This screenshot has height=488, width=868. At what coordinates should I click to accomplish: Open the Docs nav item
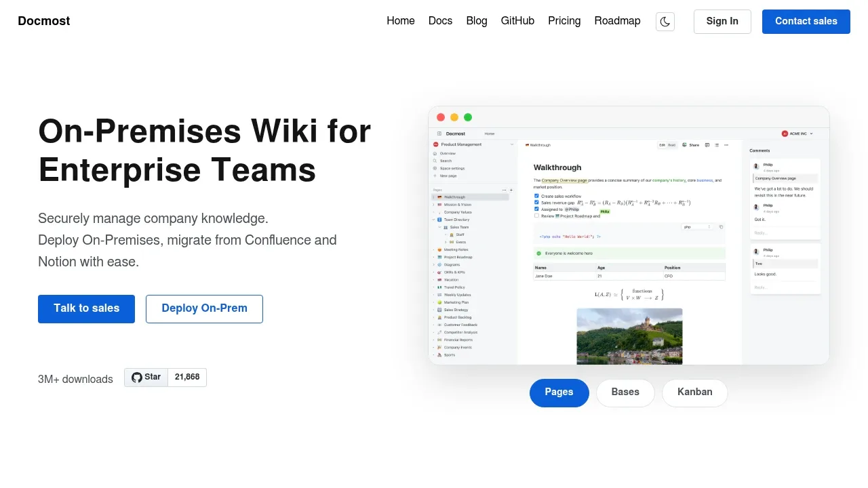point(440,21)
